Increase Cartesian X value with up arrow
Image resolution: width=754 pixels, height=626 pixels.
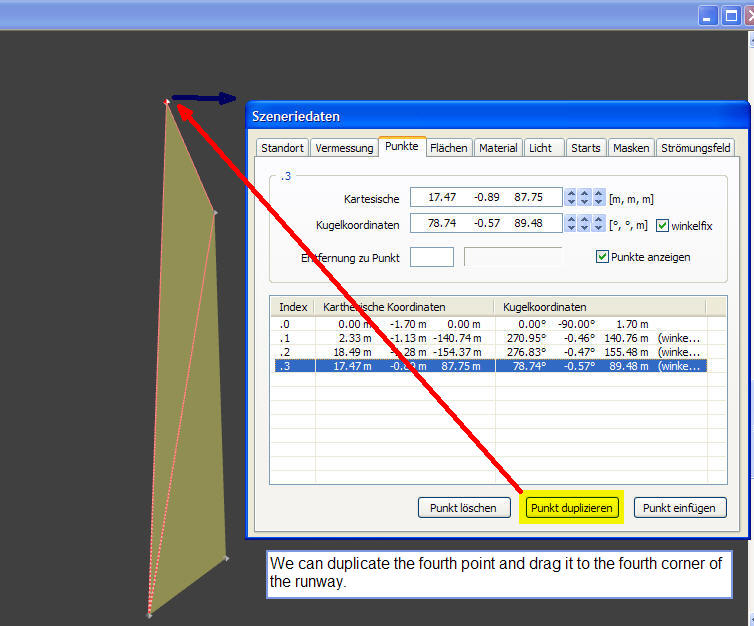(x=571, y=193)
